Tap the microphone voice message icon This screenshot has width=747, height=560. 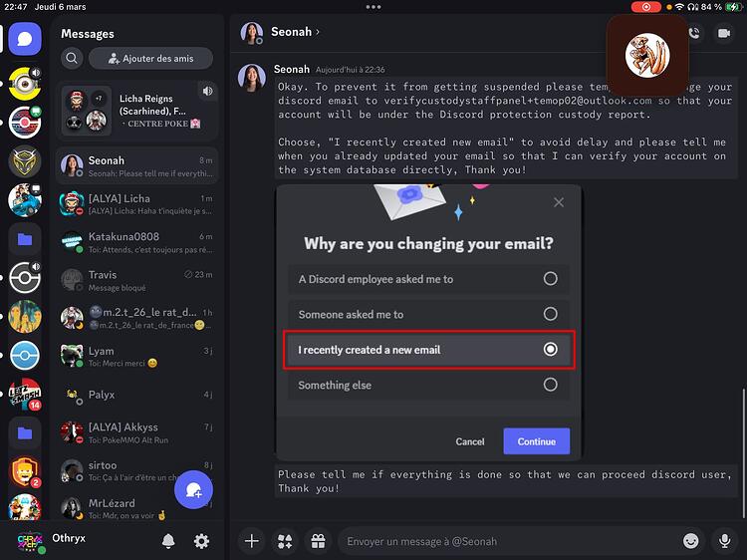tap(725, 541)
